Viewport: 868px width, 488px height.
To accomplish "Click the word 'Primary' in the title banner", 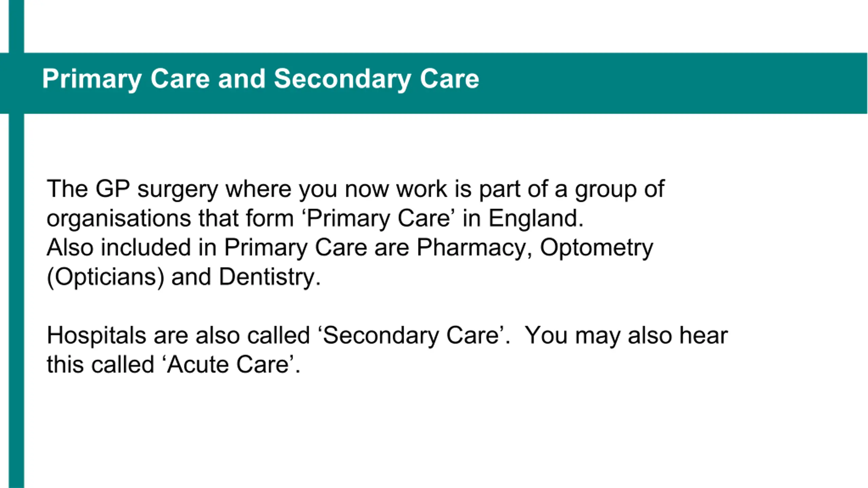I will pos(92,80).
